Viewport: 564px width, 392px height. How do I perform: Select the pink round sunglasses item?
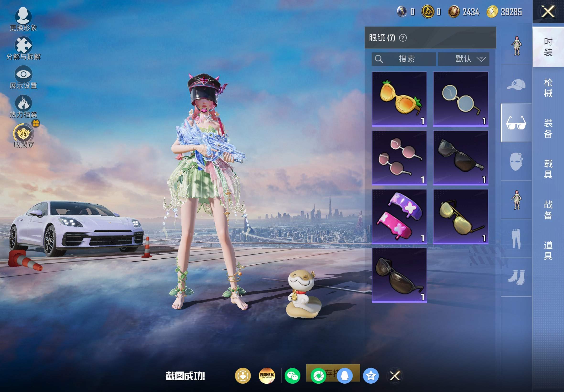pos(400,158)
